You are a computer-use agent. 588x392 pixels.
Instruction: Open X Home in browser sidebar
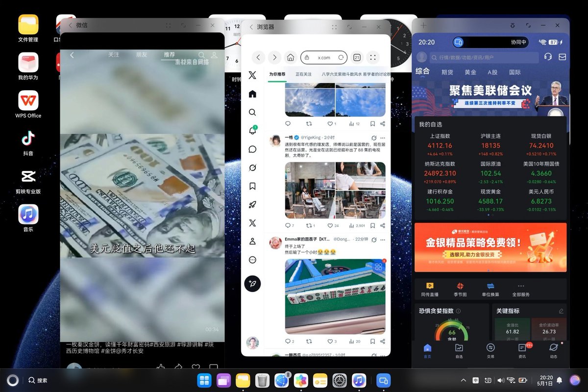coord(252,94)
